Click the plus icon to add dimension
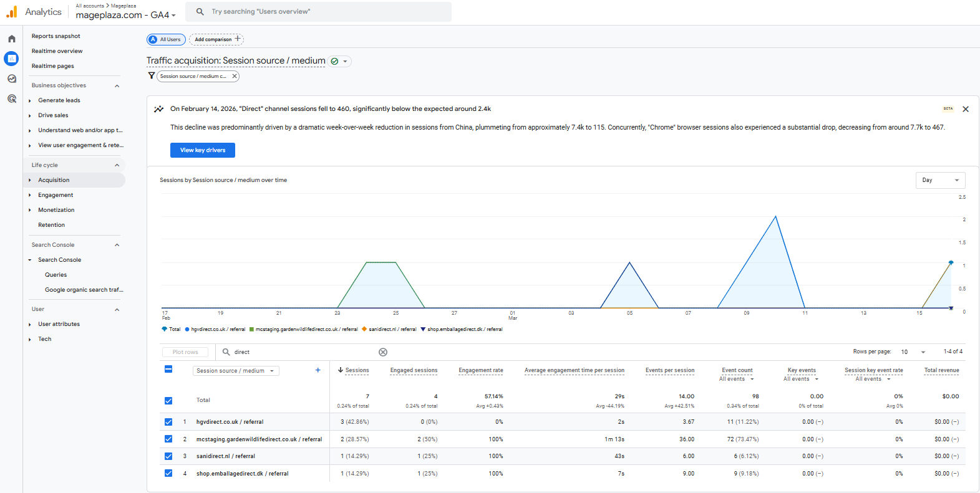The image size is (980, 493). (x=318, y=370)
